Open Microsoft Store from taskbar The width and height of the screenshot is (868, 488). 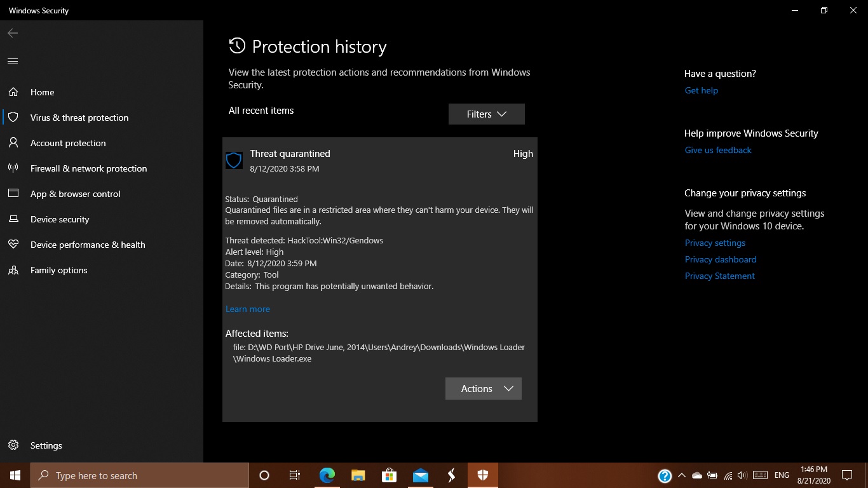389,475
